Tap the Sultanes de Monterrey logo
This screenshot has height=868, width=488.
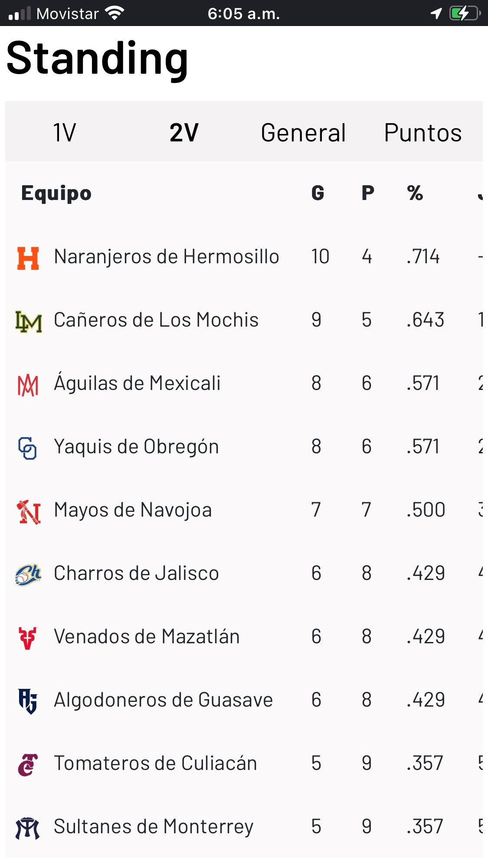[28, 828]
